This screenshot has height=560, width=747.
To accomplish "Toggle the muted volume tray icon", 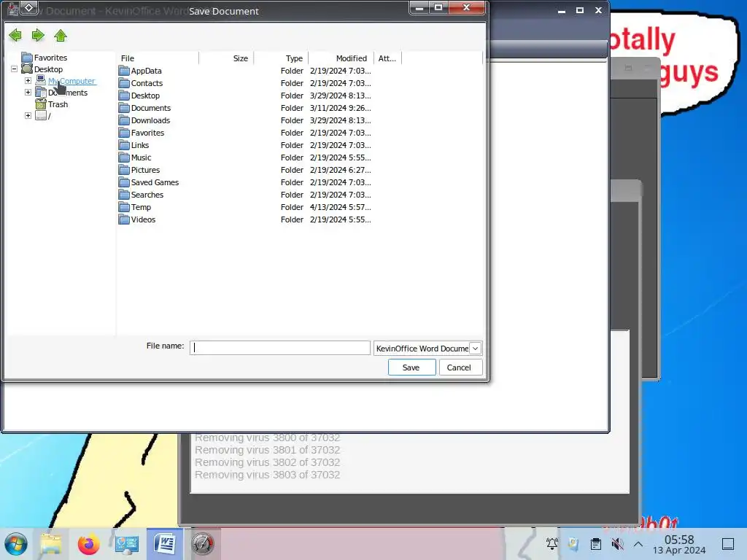I will pyautogui.click(x=617, y=544).
